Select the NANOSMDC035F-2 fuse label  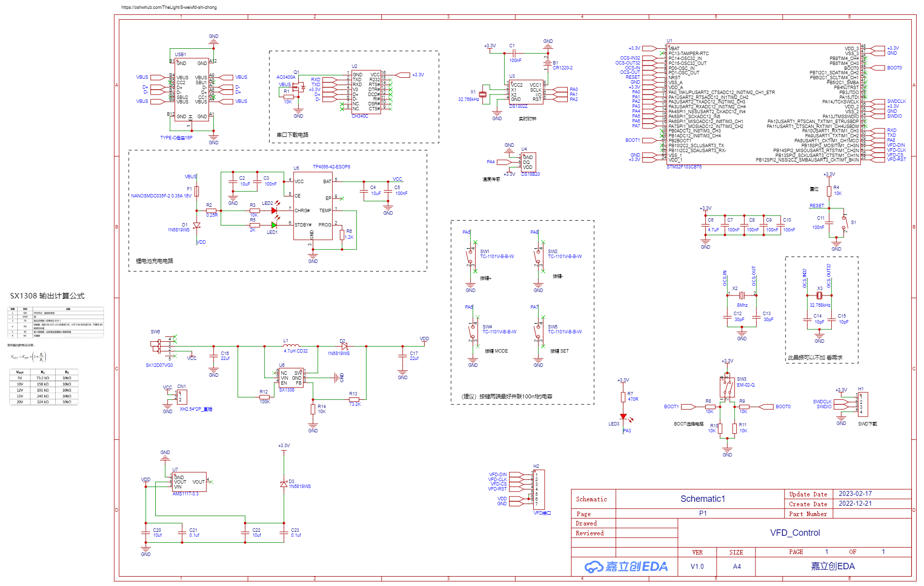pos(161,196)
